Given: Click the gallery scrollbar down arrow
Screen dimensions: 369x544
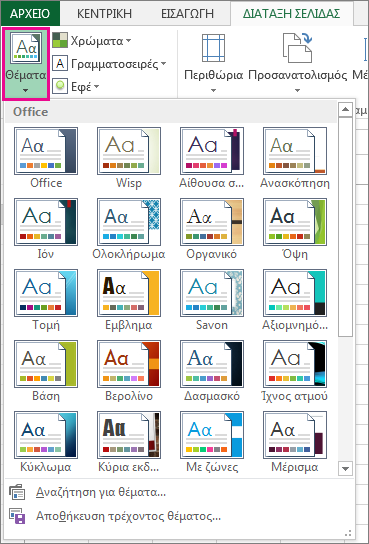Looking at the screenshot, I should (345, 468).
